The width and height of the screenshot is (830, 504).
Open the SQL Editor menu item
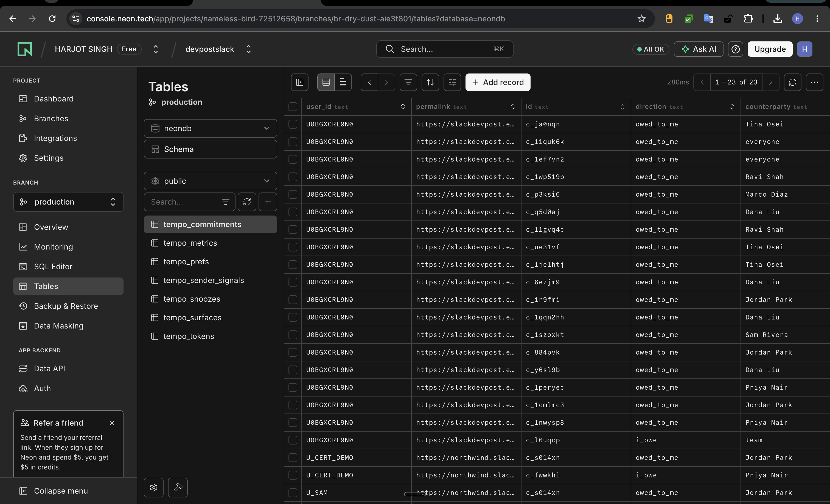click(x=68, y=267)
